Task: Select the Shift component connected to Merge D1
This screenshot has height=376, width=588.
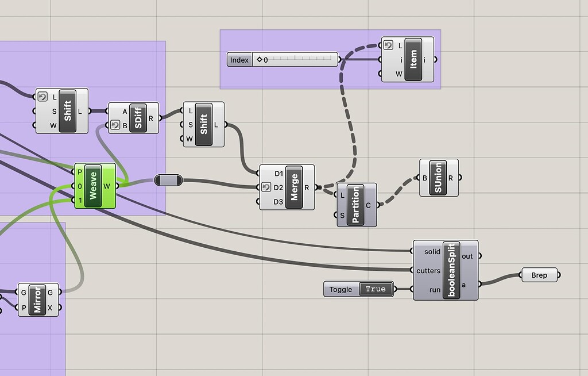Action: tap(204, 124)
